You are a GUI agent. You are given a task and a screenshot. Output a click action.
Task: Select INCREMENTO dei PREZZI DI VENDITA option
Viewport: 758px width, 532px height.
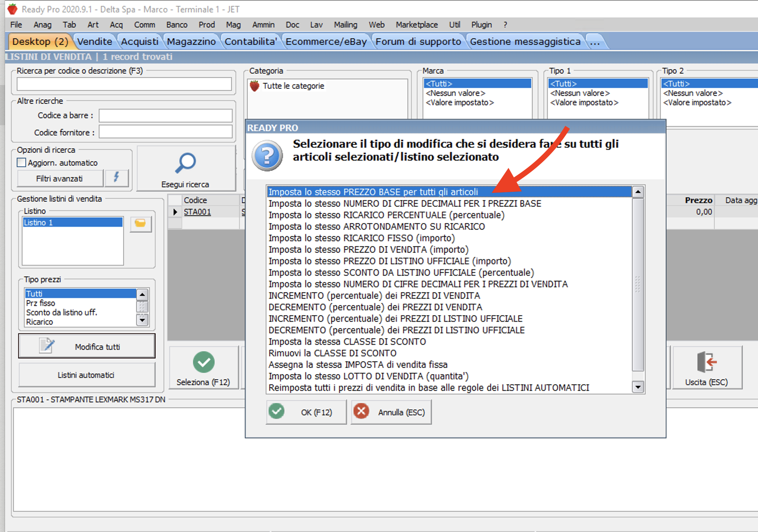point(449,296)
